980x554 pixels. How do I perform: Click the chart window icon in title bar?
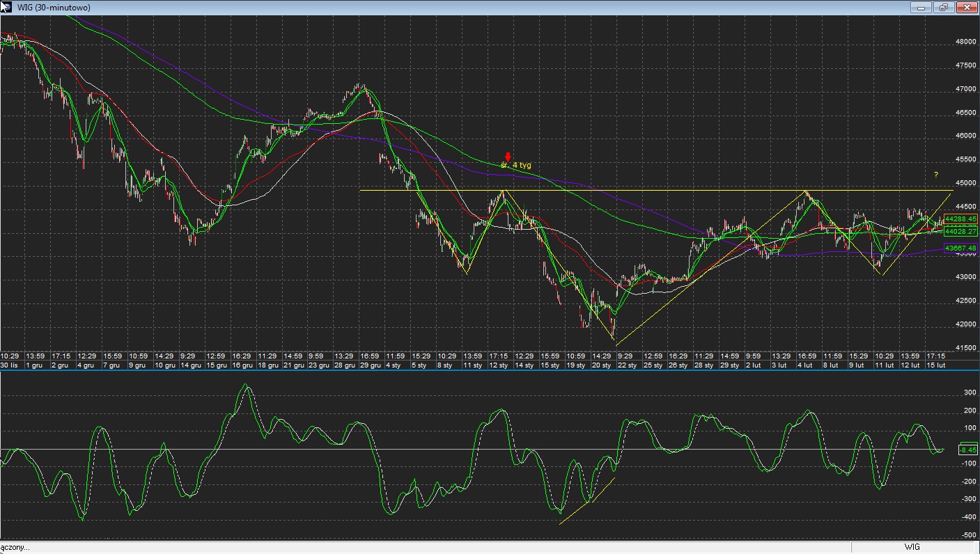pyautogui.click(x=6, y=7)
